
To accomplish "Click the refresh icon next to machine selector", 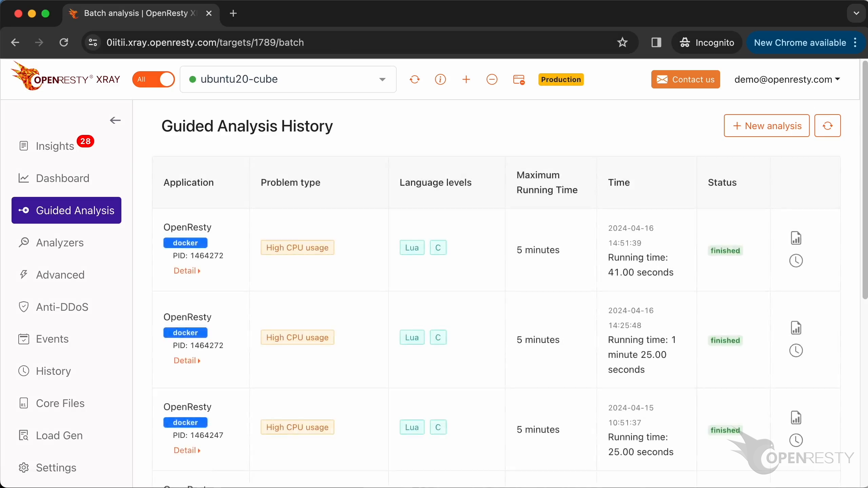I will pyautogui.click(x=414, y=79).
